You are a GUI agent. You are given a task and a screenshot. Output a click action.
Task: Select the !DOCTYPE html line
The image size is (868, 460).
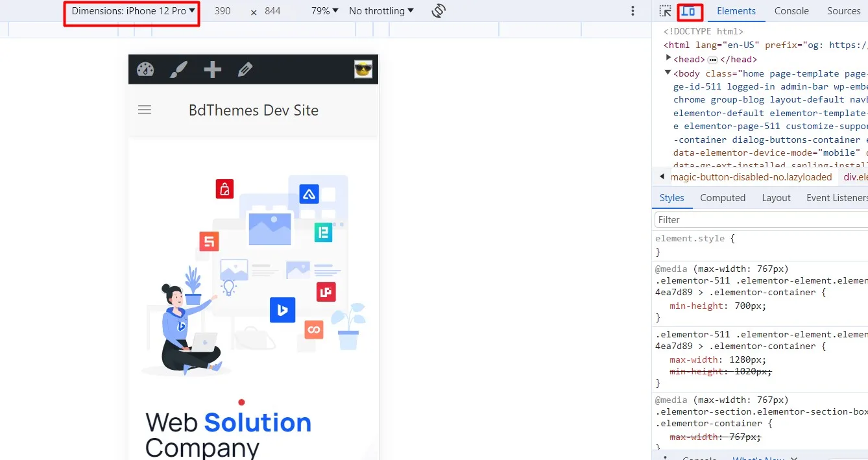point(703,31)
